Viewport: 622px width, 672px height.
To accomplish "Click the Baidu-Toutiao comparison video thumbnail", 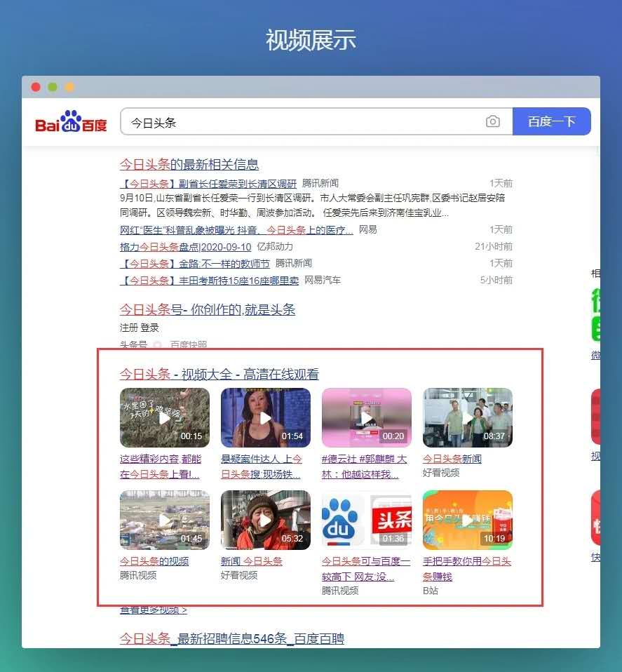I will [366, 519].
